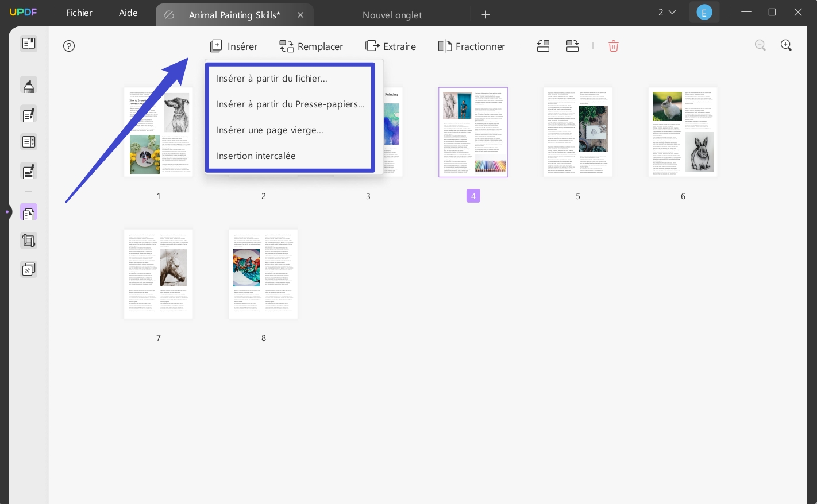Open the Fichier menu
This screenshot has height=504, width=817.
coord(79,13)
